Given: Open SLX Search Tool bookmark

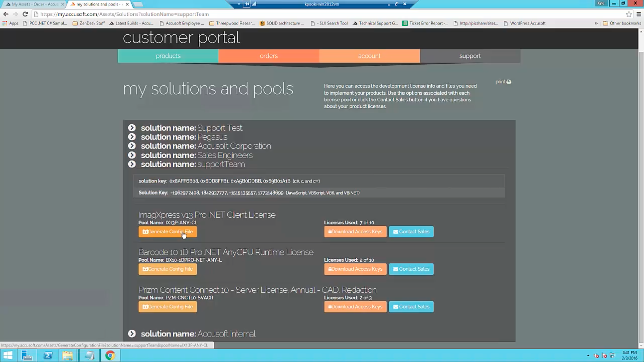Looking at the screenshot, I should coord(329,23).
